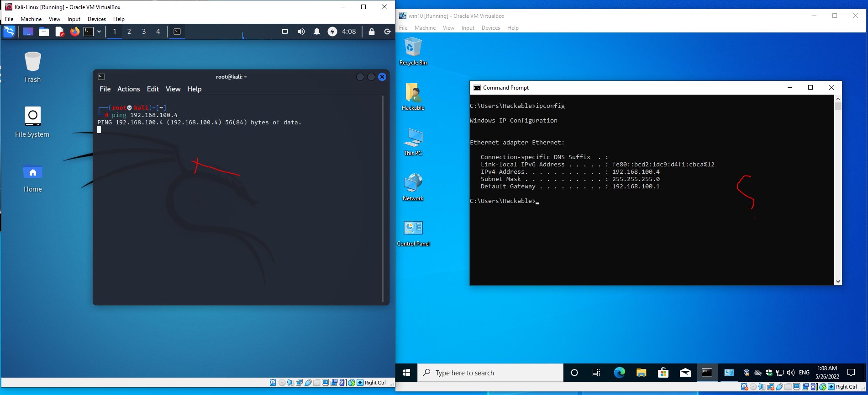This screenshot has height=395, width=868.
Task: Open Mail app from Windows taskbar
Action: [x=685, y=373]
